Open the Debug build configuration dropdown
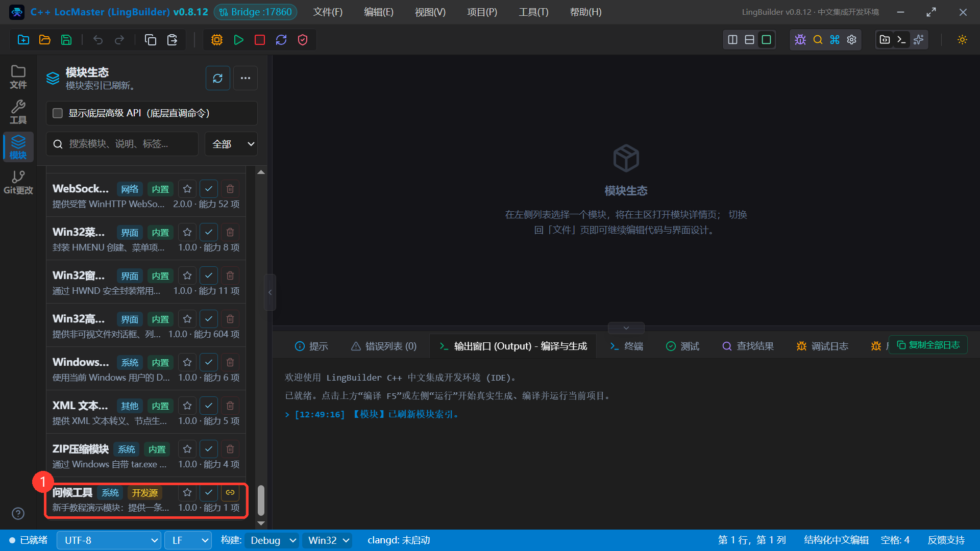Image resolution: width=980 pixels, height=551 pixels. click(272, 540)
